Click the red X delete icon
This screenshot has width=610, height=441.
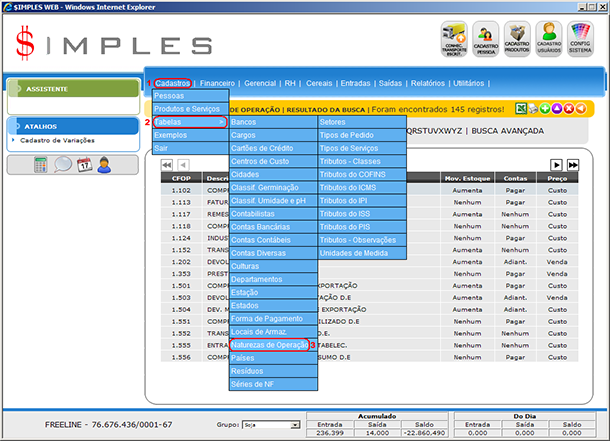click(570, 108)
